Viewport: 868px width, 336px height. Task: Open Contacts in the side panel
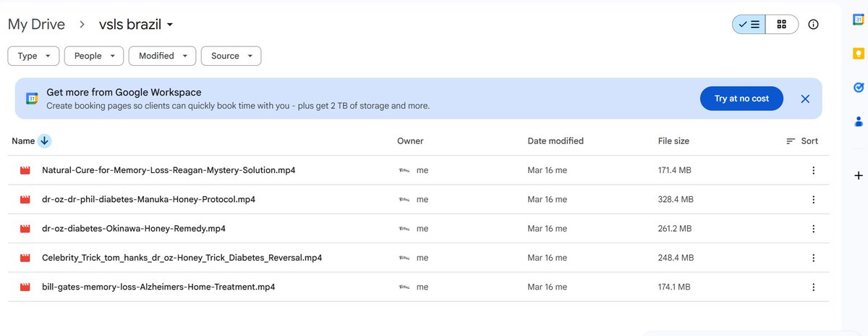click(x=859, y=121)
